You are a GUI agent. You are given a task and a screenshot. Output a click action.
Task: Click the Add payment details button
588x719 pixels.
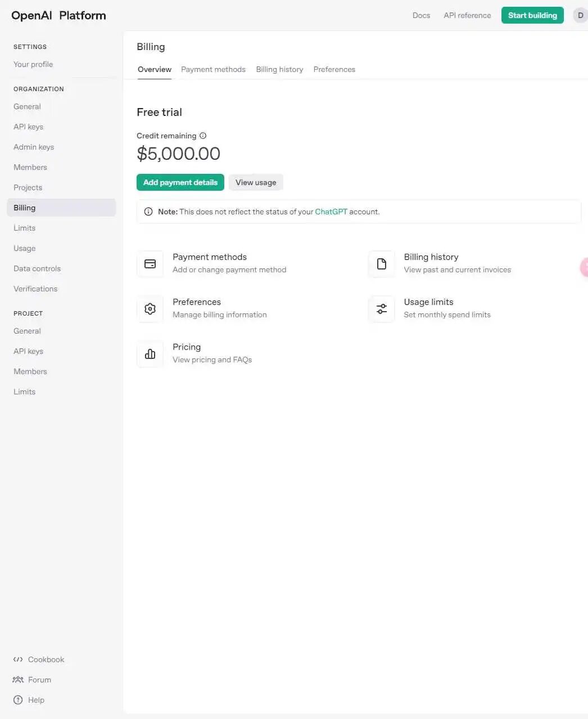coord(180,182)
